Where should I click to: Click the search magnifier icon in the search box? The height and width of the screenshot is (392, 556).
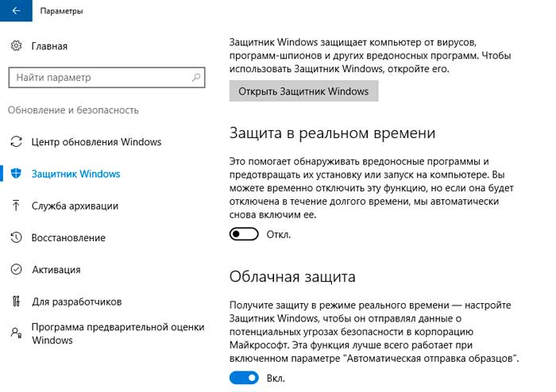pyautogui.click(x=195, y=78)
